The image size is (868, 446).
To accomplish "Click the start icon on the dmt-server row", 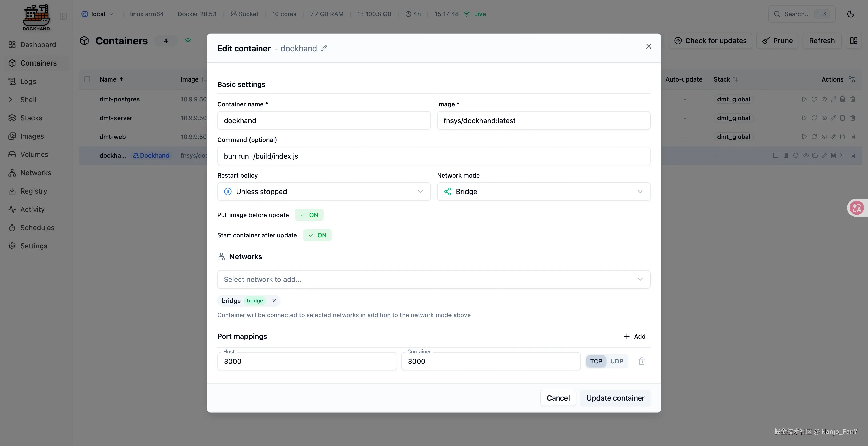I will coord(804,118).
